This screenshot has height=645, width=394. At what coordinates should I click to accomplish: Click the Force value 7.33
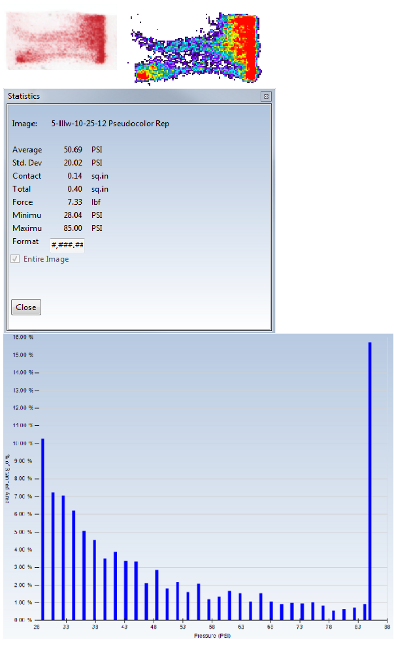point(74,202)
